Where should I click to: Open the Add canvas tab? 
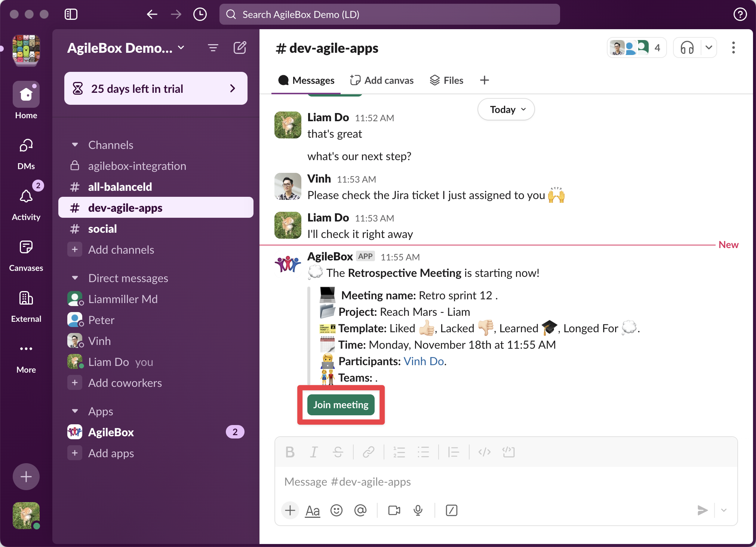[x=382, y=80]
